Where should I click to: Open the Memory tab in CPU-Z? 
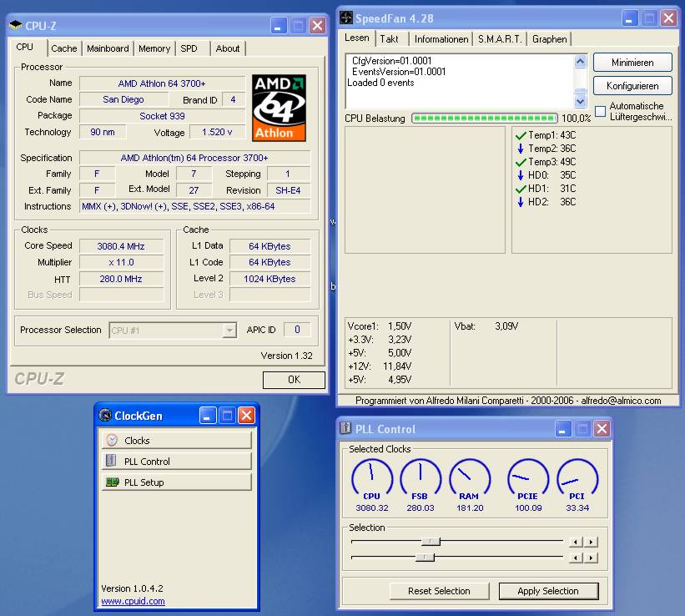coord(154,48)
